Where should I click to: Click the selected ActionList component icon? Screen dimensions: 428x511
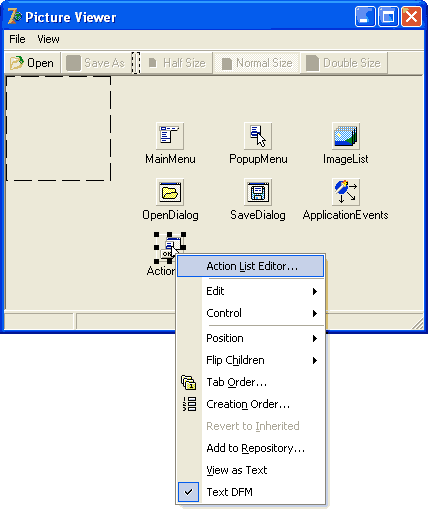170,248
